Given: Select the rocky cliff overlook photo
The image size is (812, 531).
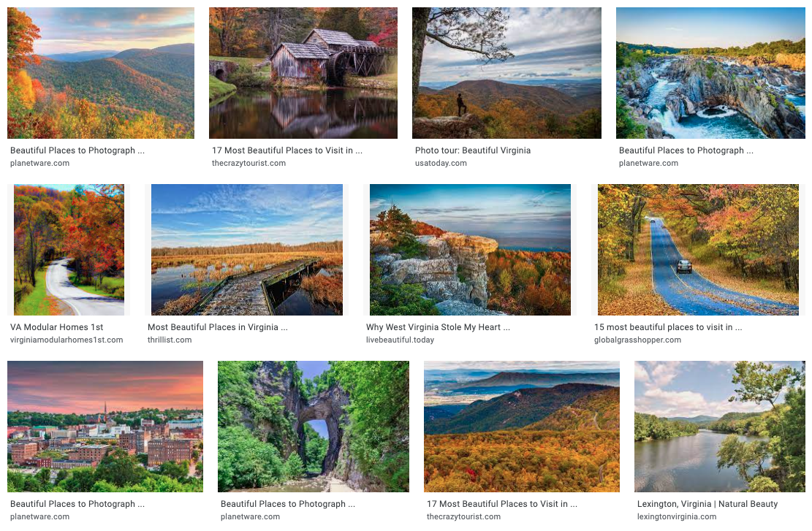Looking at the screenshot, I should [470, 250].
